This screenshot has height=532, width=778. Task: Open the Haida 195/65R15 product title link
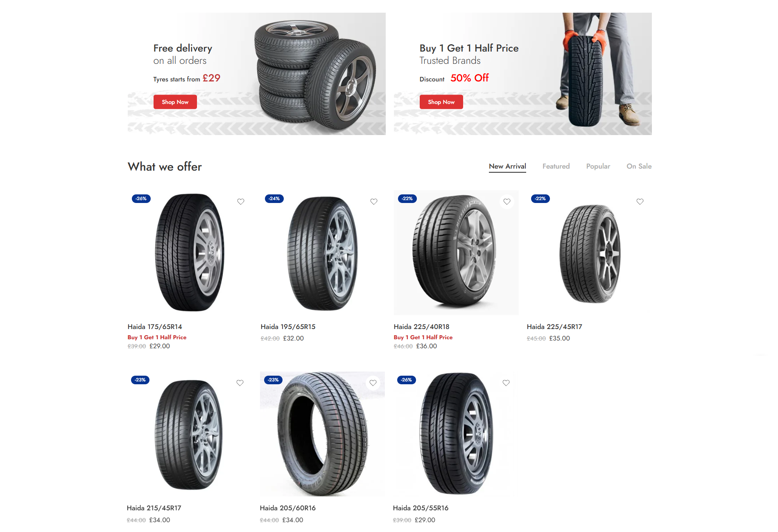(288, 327)
